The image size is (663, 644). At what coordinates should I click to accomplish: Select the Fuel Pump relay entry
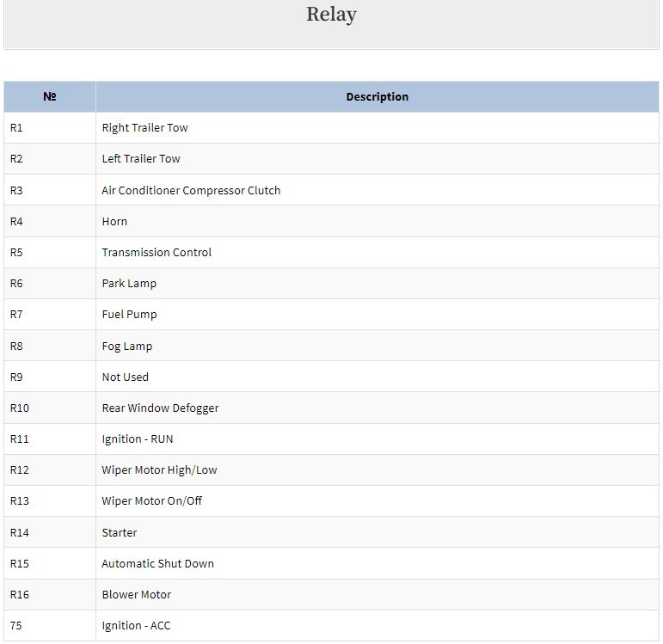(x=129, y=314)
